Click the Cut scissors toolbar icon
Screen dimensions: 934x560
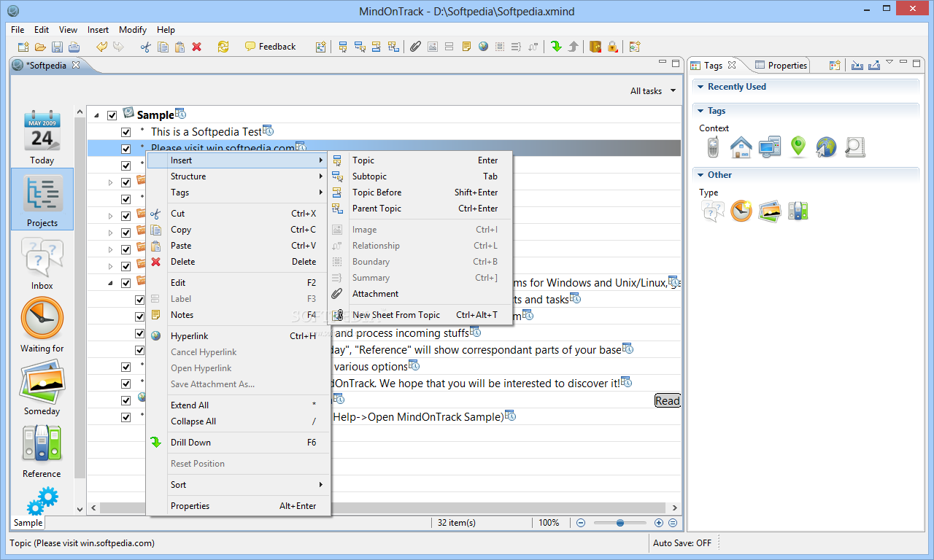(146, 47)
